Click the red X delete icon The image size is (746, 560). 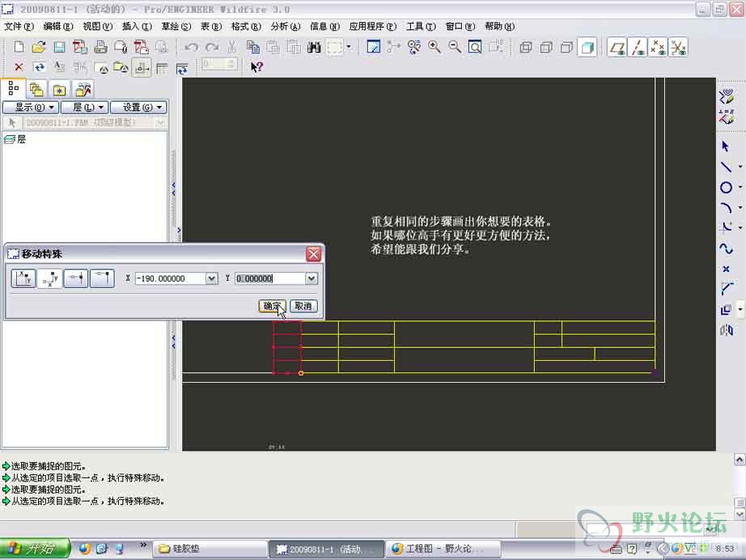click(19, 67)
